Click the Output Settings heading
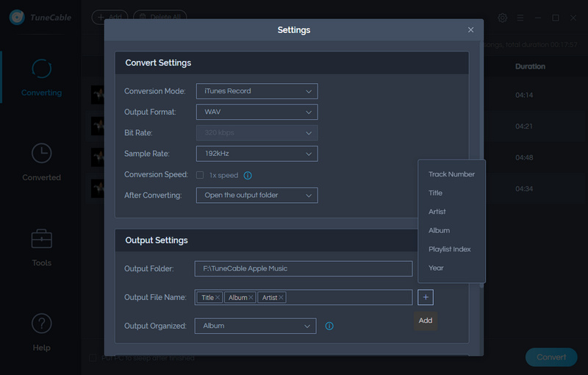588x375 pixels. [x=157, y=240]
